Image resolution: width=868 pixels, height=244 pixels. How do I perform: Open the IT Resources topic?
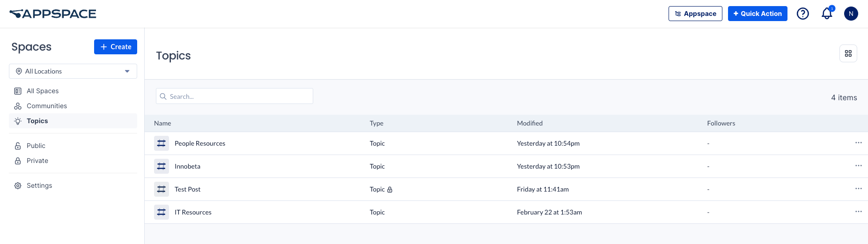pyautogui.click(x=193, y=212)
